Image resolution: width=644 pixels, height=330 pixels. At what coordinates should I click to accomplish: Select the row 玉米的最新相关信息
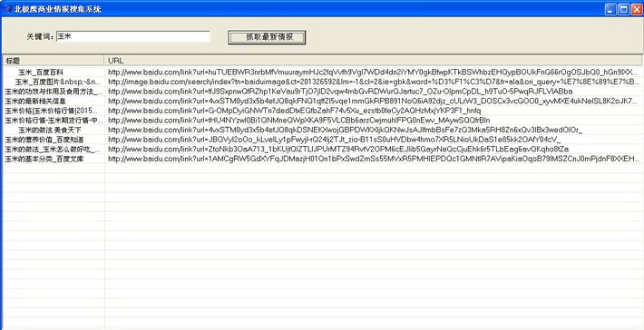pyautogui.click(x=323, y=101)
